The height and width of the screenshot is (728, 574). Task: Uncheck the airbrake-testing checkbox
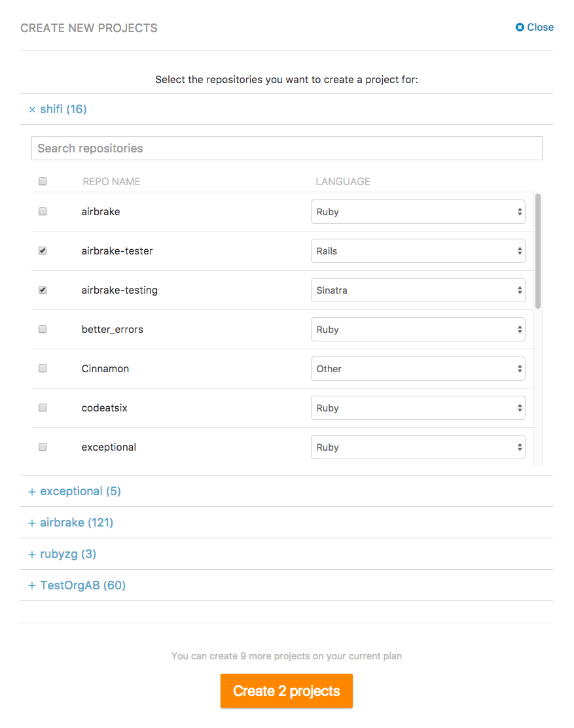point(43,290)
